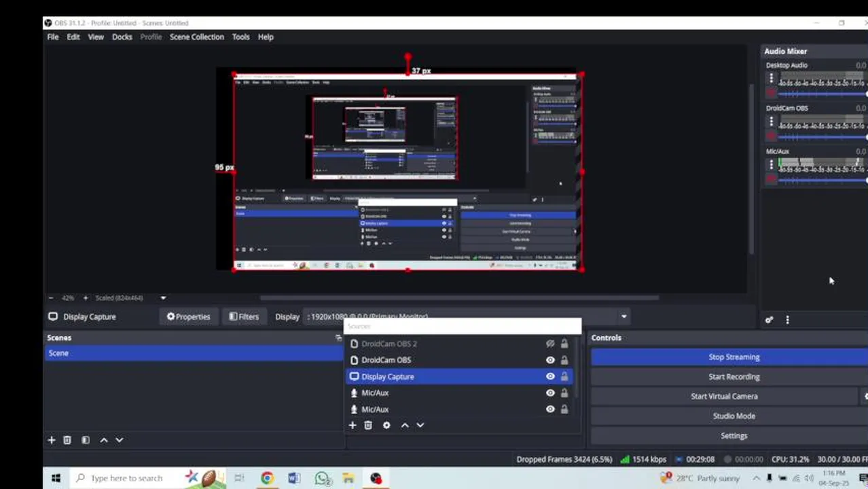The width and height of the screenshot is (868, 489).
Task: Open Google Chrome from the taskbar
Action: (267, 478)
